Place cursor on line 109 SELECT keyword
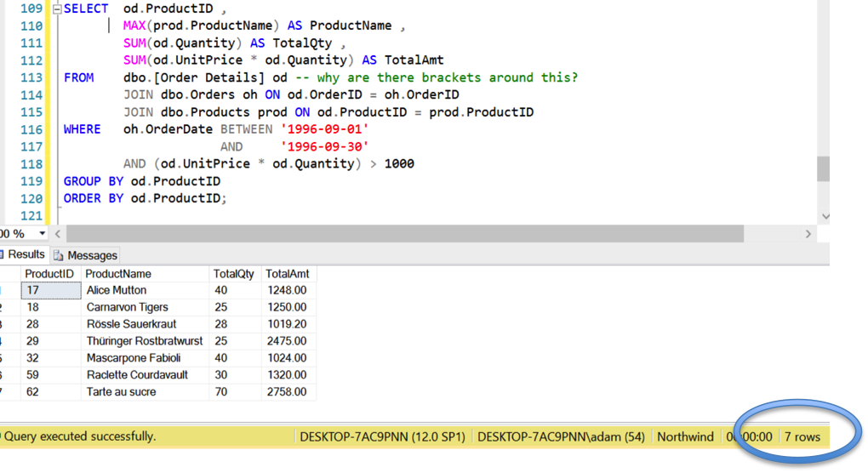The width and height of the screenshot is (868, 473). click(86, 9)
